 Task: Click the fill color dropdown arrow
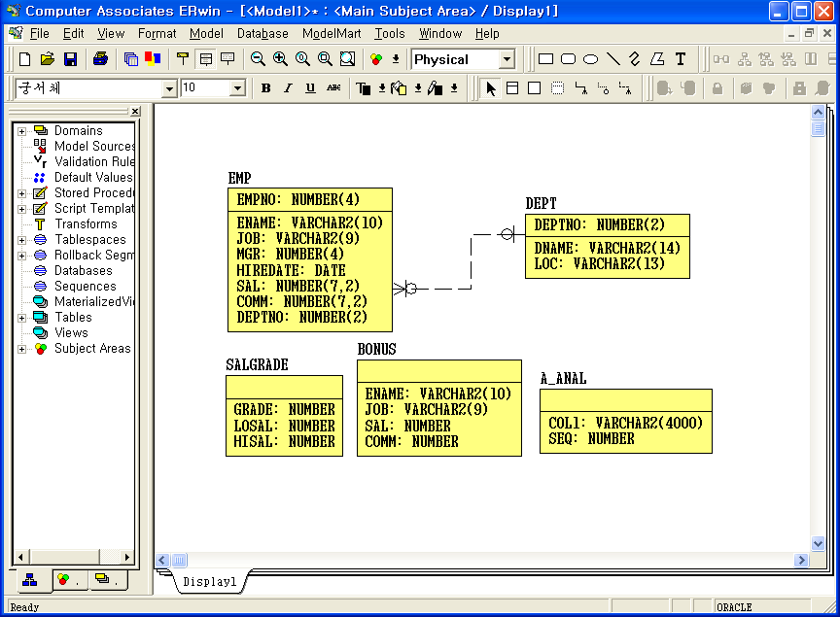(x=418, y=88)
